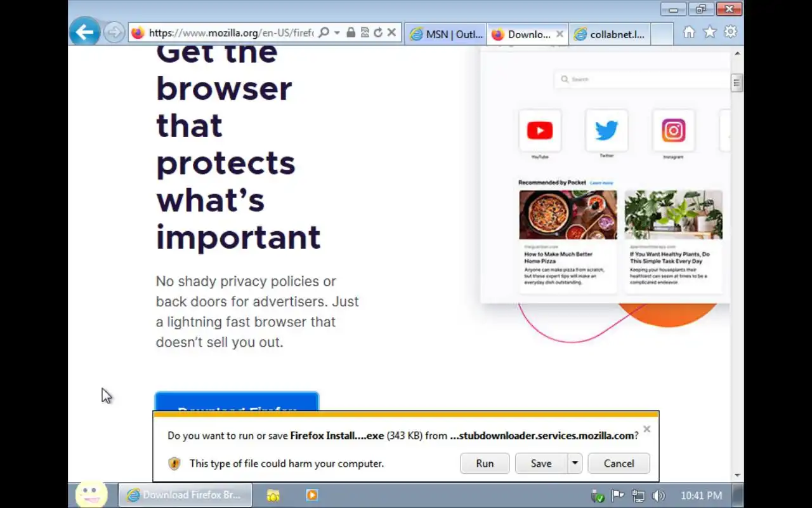
Task: Dismiss the download notification bar with X
Action: pos(646,429)
